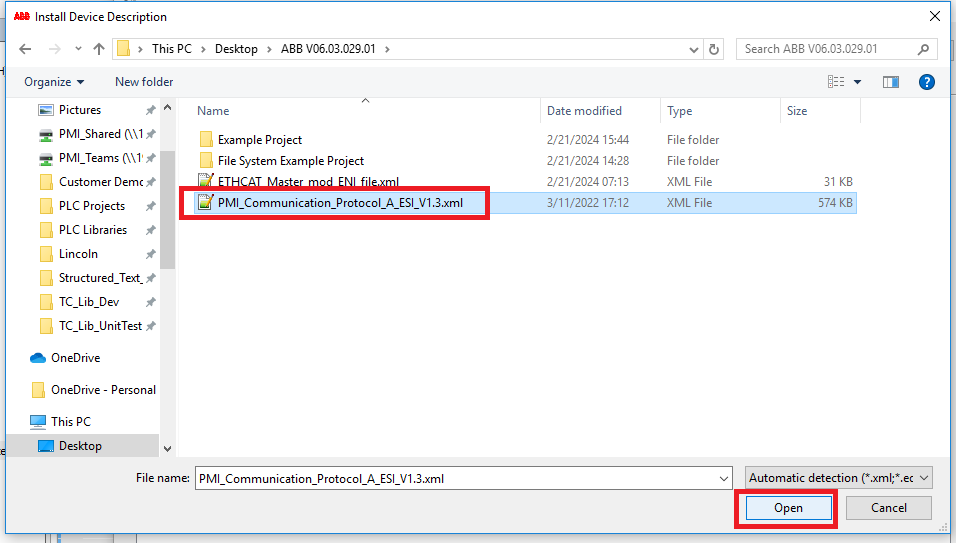Open the File System Example Project folder
This screenshot has height=543, width=956.
[290, 161]
